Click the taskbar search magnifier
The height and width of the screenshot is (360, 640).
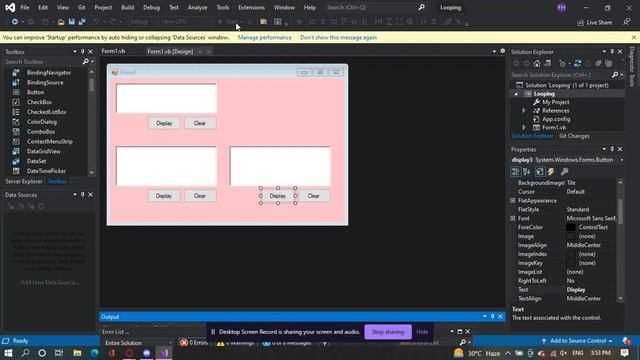(25, 353)
